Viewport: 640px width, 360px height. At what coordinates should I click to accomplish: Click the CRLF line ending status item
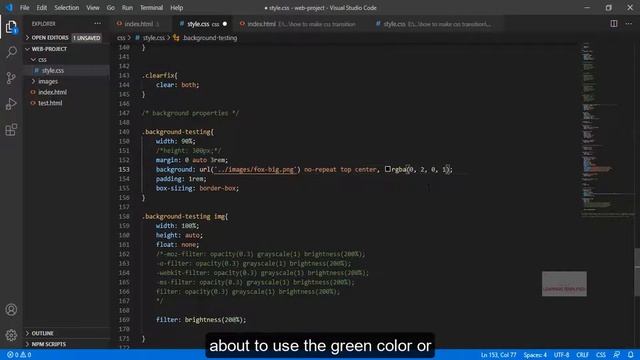pyautogui.click(x=582, y=355)
